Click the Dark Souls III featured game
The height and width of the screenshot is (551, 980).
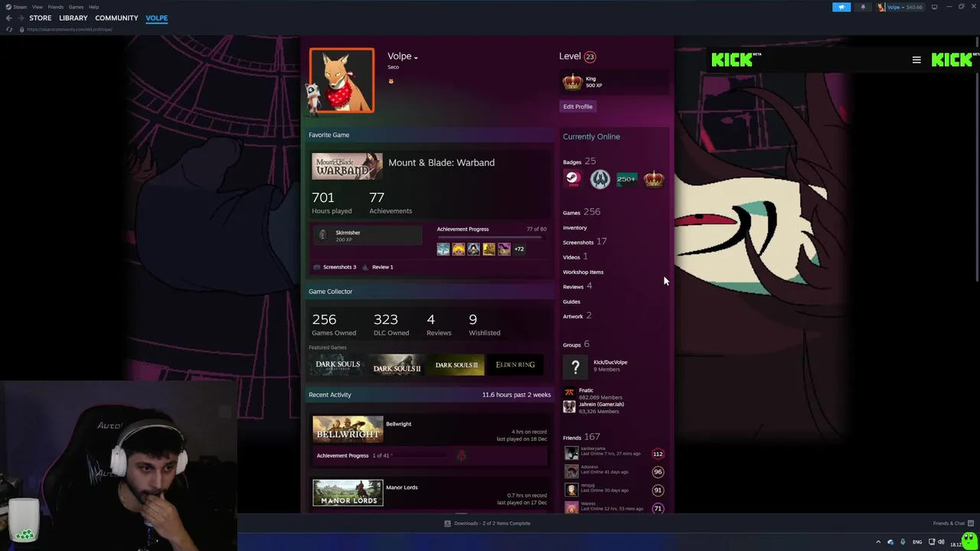click(456, 365)
